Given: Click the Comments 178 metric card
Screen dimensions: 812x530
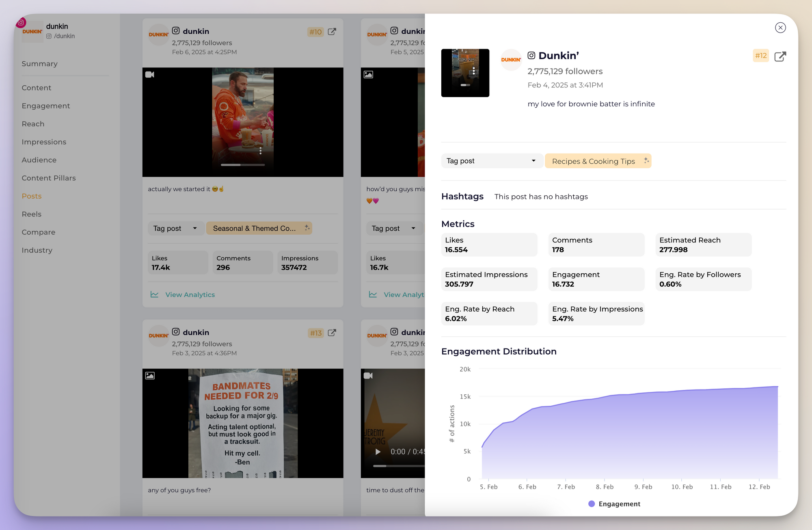Looking at the screenshot, I should click(x=596, y=244).
